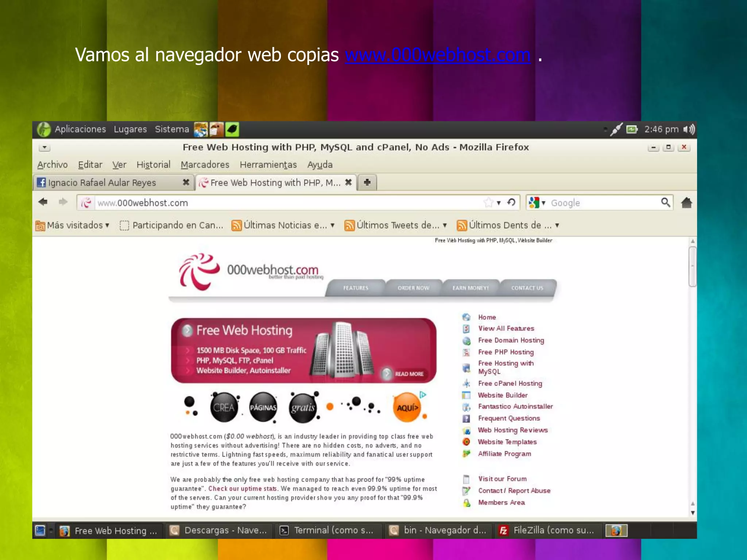Go back with the back arrow
Image resolution: width=747 pixels, height=560 pixels.
43,202
